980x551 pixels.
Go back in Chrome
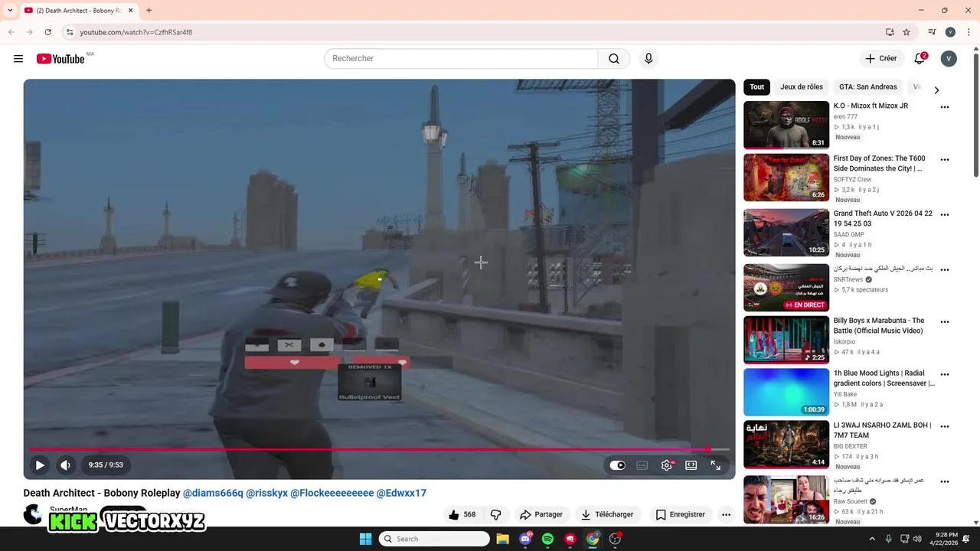(x=11, y=32)
